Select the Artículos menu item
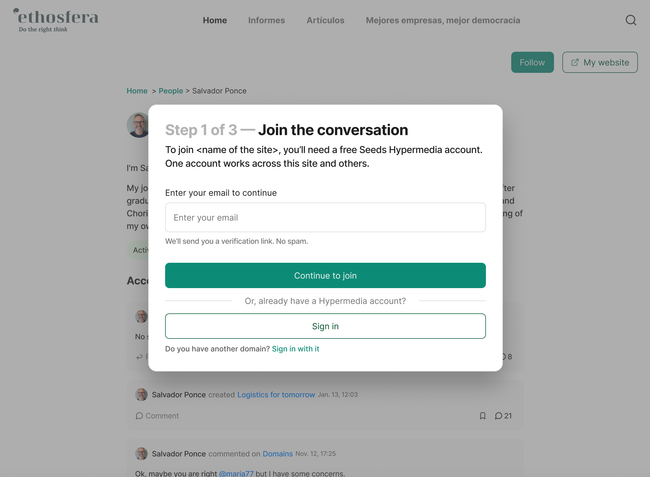This screenshot has width=650, height=477. click(325, 20)
